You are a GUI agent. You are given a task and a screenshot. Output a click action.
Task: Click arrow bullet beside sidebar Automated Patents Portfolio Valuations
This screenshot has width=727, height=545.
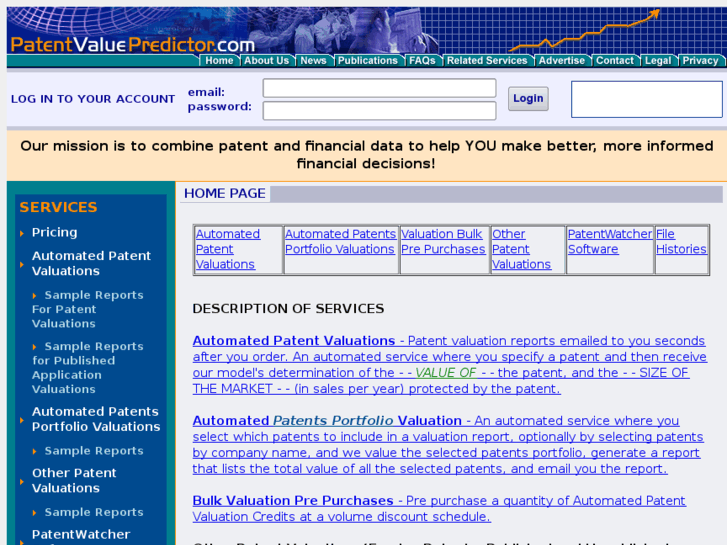[22, 420]
